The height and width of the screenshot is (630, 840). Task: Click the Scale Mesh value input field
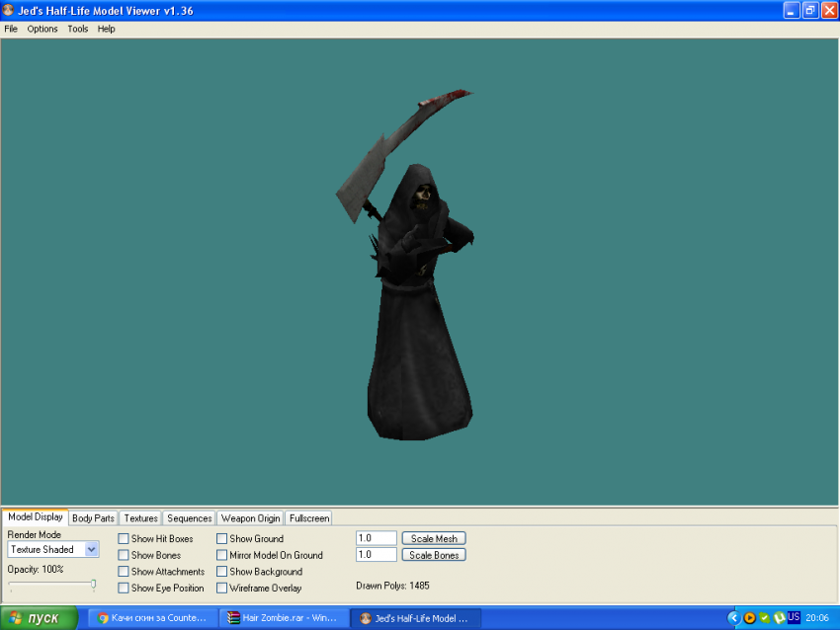point(376,538)
